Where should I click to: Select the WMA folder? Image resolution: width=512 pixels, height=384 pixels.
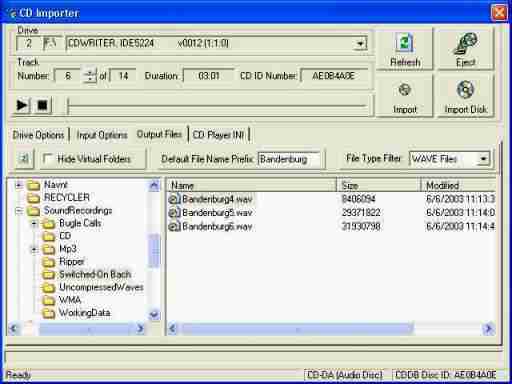(70, 300)
